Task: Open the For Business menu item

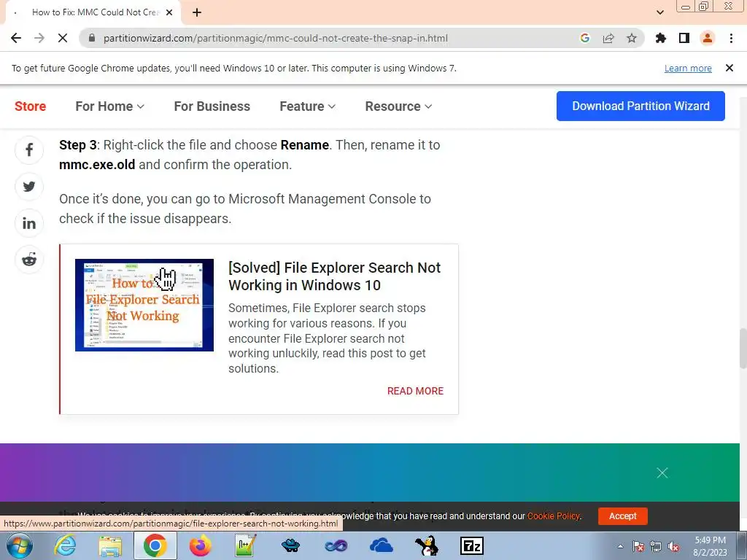Action: 212,106
